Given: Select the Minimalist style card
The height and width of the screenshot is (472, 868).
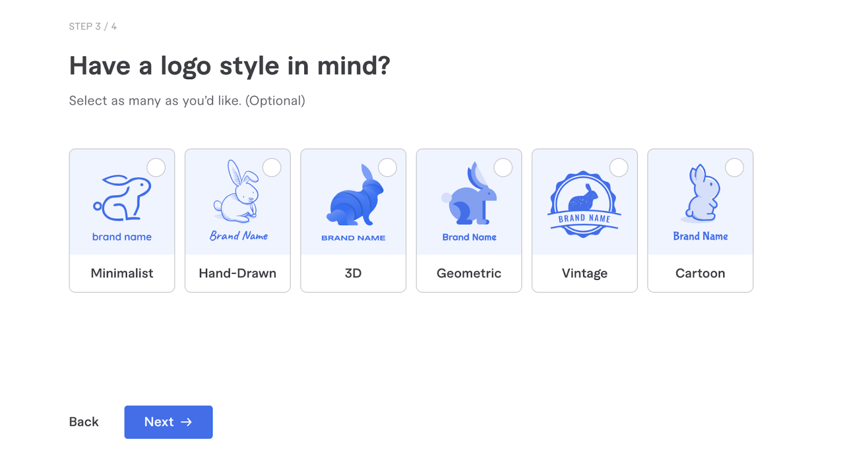Looking at the screenshot, I should pyautogui.click(x=122, y=220).
